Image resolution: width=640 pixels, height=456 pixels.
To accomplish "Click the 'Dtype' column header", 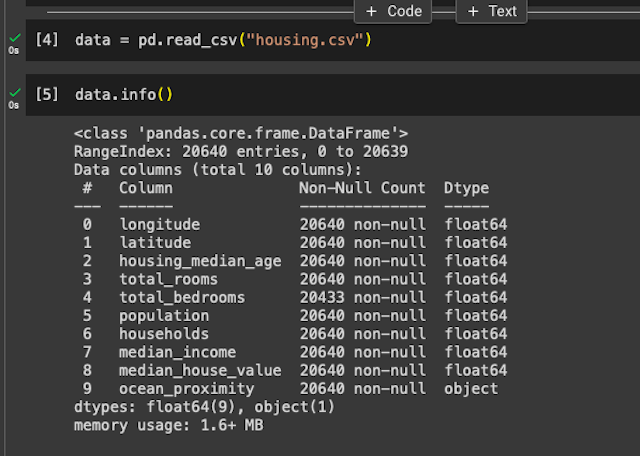I will pos(467,188).
